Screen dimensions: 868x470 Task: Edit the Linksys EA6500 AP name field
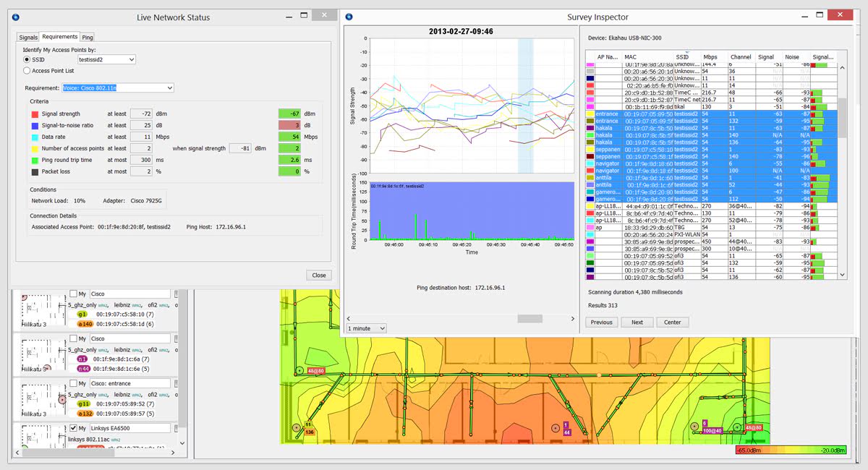(130, 430)
